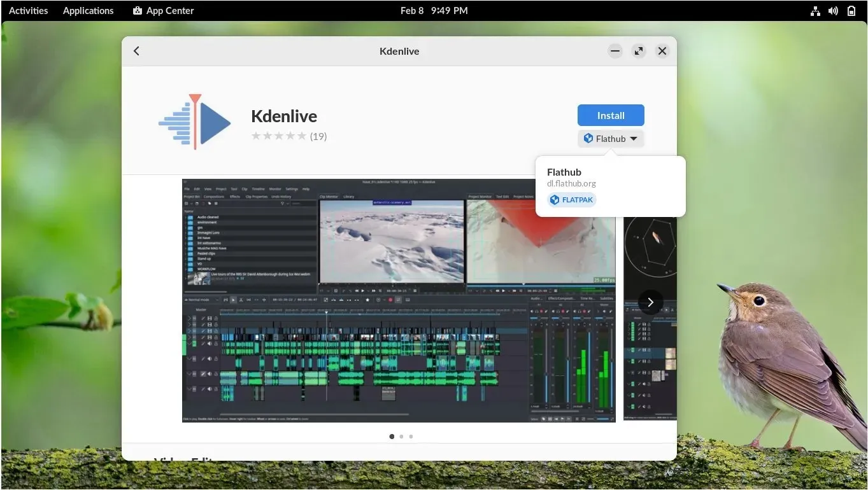Open the Applications menu

point(88,10)
